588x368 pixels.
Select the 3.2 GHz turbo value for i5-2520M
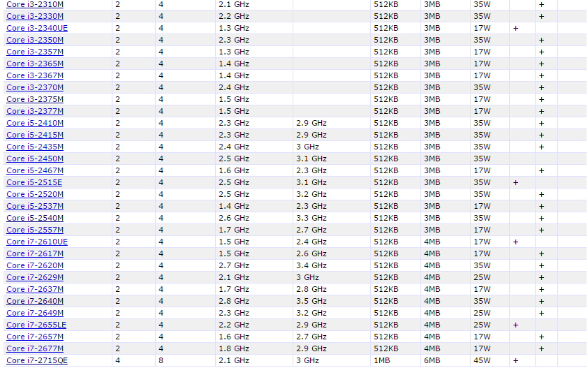pos(311,194)
